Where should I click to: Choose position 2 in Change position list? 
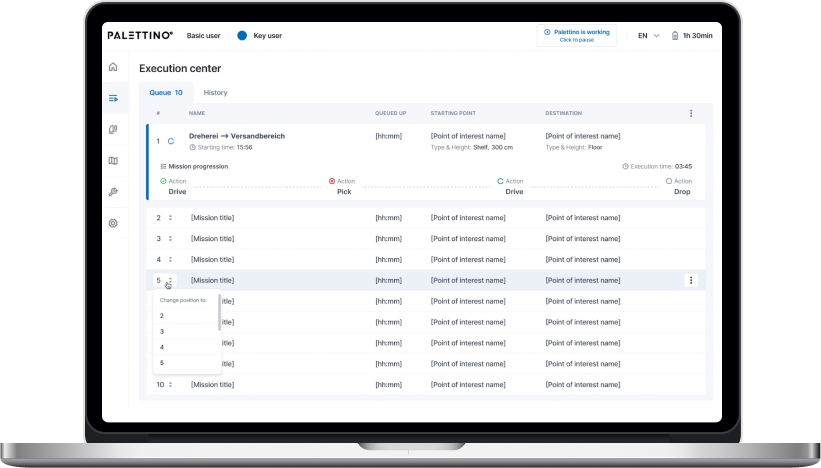(x=185, y=316)
